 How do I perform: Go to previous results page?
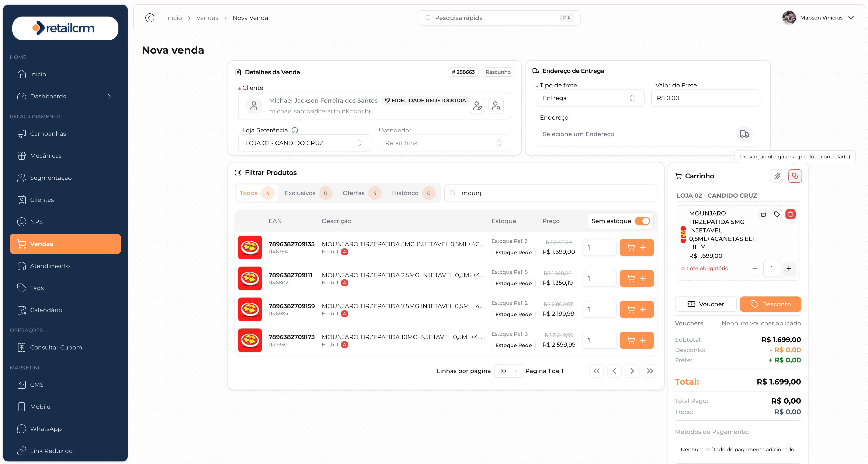[614, 371]
